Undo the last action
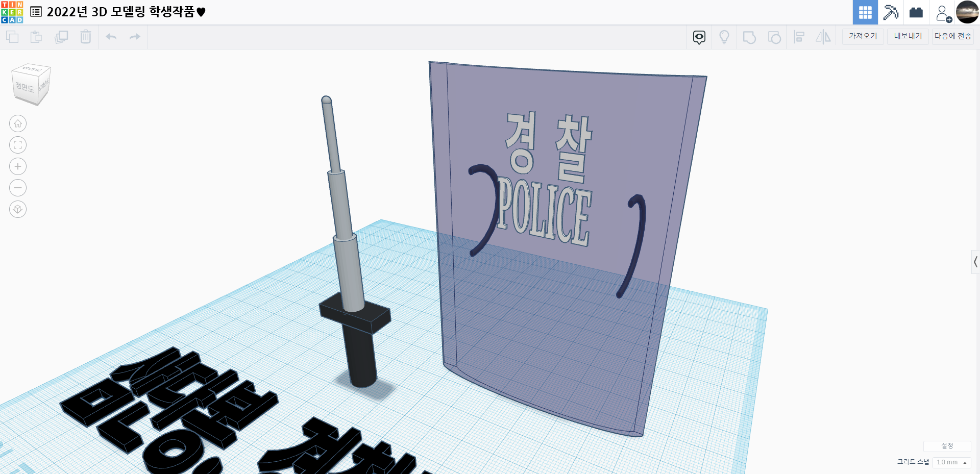The width and height of the screenshot is (980, 474). pyautogui.click(x=111, y=37)
